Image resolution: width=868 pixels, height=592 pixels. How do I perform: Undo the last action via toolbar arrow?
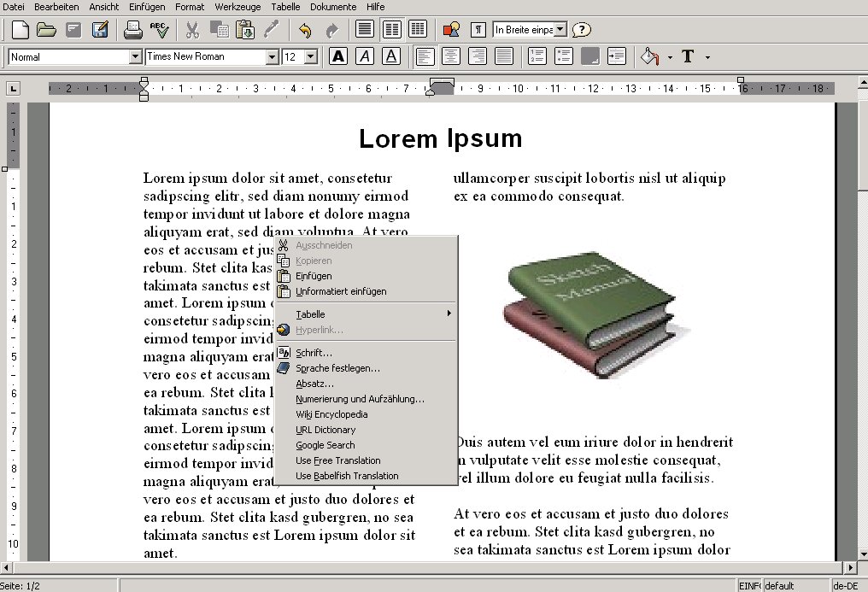tap(305, 30)
